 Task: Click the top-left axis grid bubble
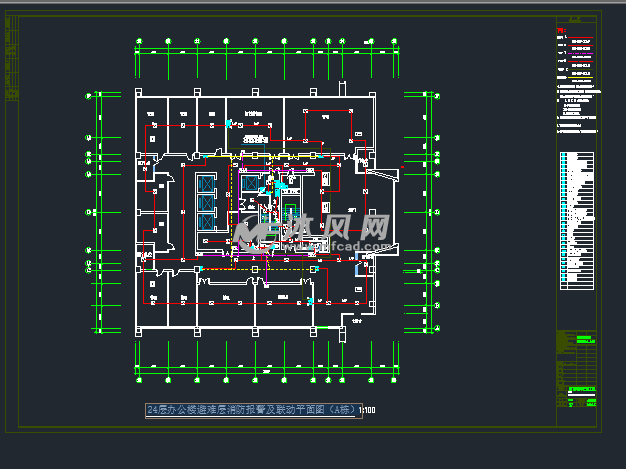[x=137, y=41]
